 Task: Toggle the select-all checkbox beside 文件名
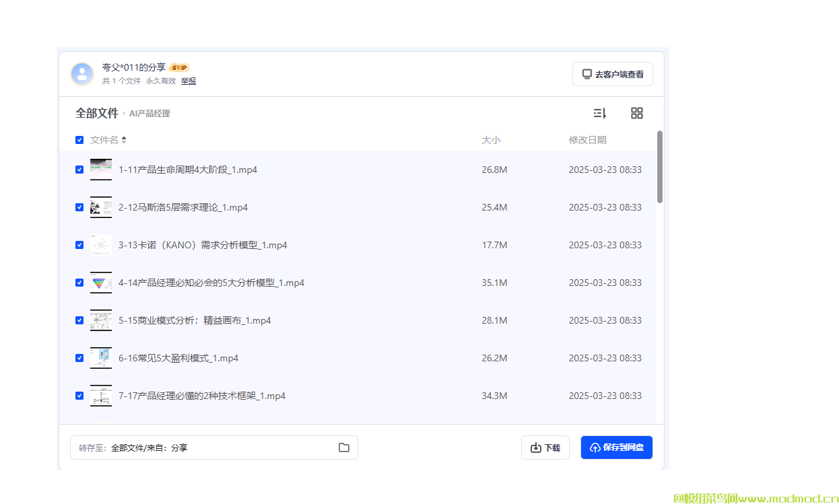(79, 140)
